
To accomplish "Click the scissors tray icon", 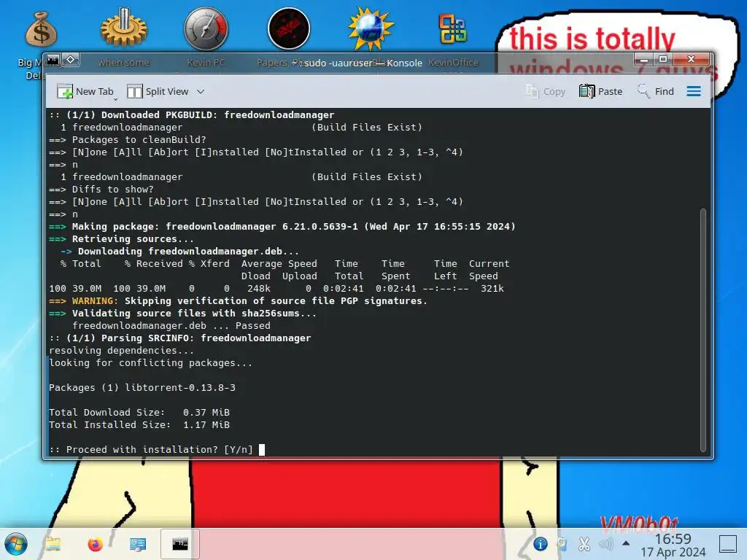I will (584, 544).
